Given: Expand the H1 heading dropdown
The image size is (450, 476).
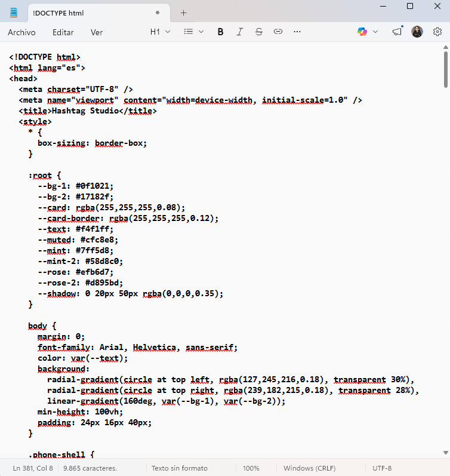Looking at the screenshot, I should point(160,32).
